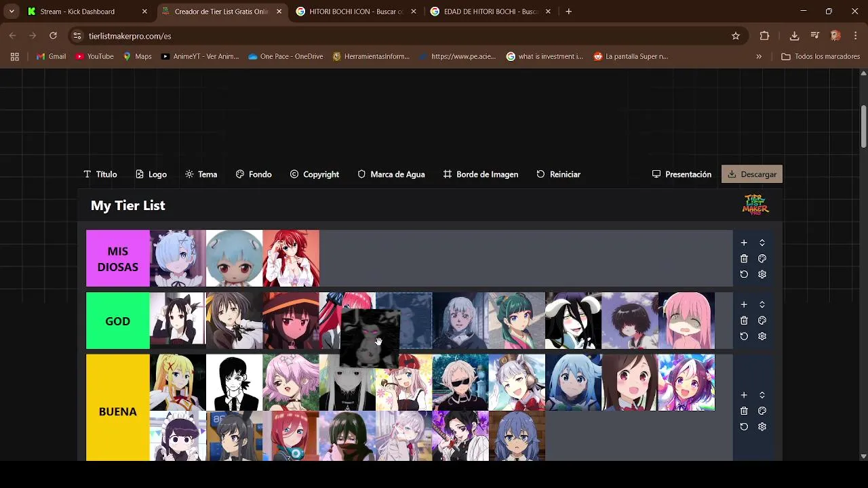Open the YouTube bookmark

point(94,56)
